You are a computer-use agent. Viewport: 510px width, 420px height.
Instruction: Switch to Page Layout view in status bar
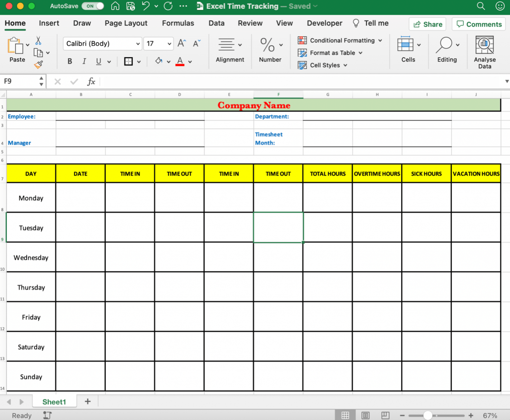[x=365, y=415]
